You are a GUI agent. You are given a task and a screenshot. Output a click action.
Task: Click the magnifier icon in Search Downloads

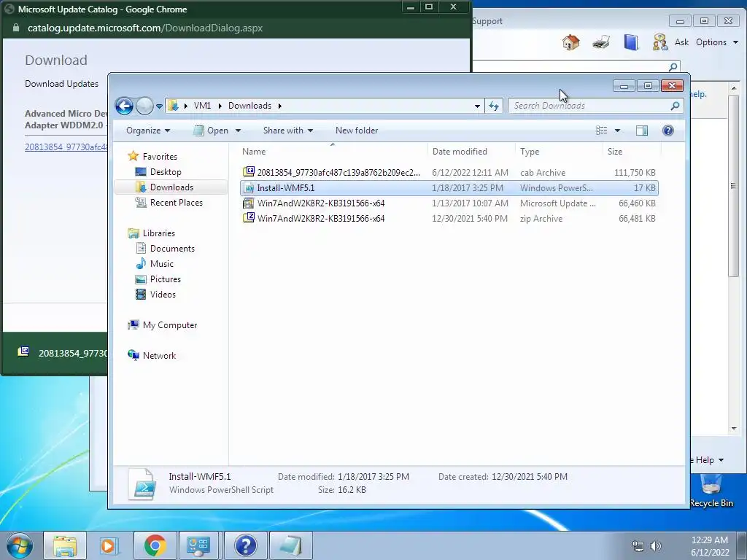pyautogui.click(x=675, y=106)
